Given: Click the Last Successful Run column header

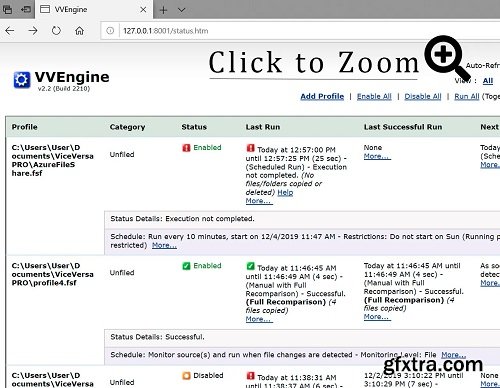Looking at the screenshot, I should pyautogui.click(x=403, y=127).
